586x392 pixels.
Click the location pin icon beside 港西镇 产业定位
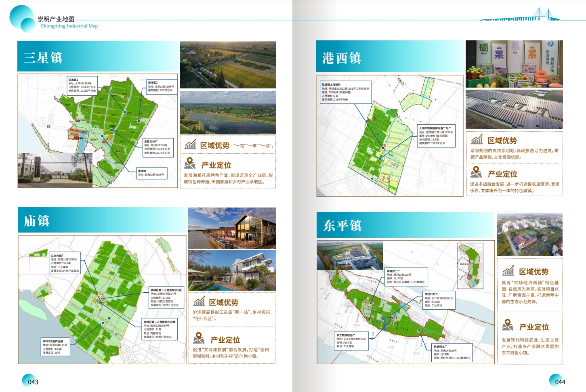click(x=476, y=172)
